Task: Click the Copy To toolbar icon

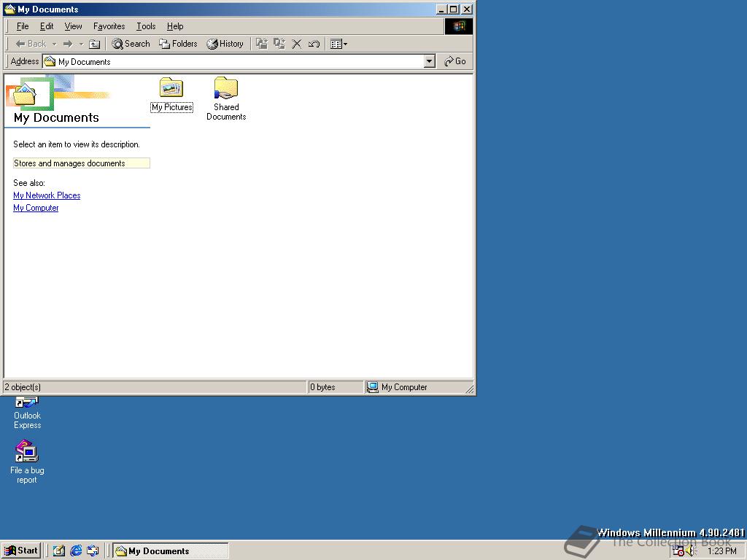Action: (279, 44)
